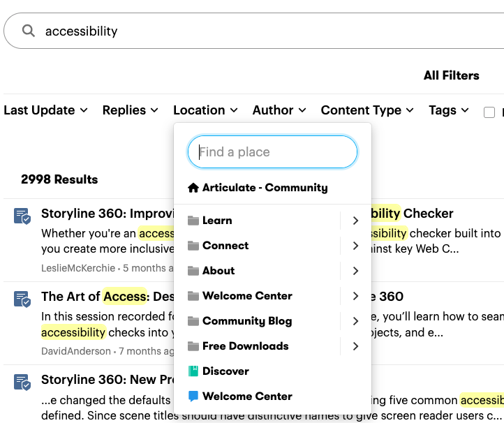Expand the About submenu chevron
This screenshot has width=504, height=423.
pos(355,271)
